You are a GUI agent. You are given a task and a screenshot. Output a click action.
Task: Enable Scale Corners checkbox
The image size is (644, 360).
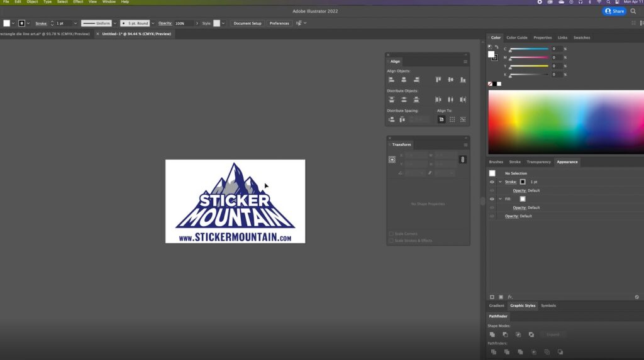tap(391, 234)
